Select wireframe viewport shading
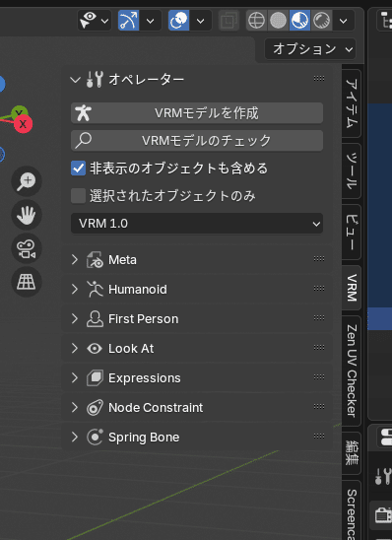This screenshot has width=392, height=540. (x=257, y=21)
